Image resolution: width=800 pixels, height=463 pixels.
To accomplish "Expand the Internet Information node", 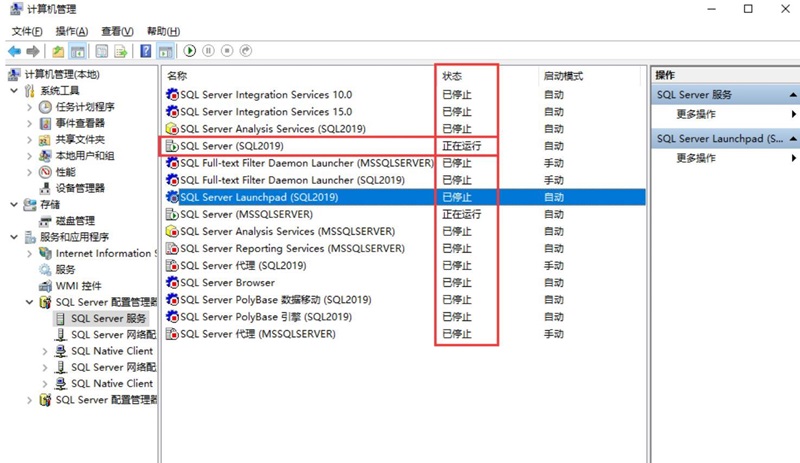I will point(29,253).
